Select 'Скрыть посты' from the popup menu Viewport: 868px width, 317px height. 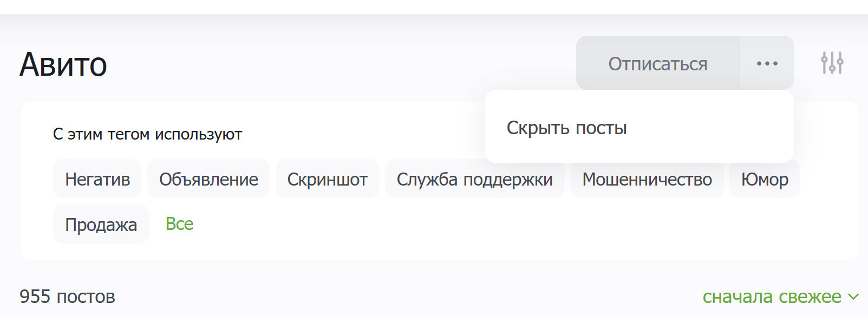coord(566,128)
